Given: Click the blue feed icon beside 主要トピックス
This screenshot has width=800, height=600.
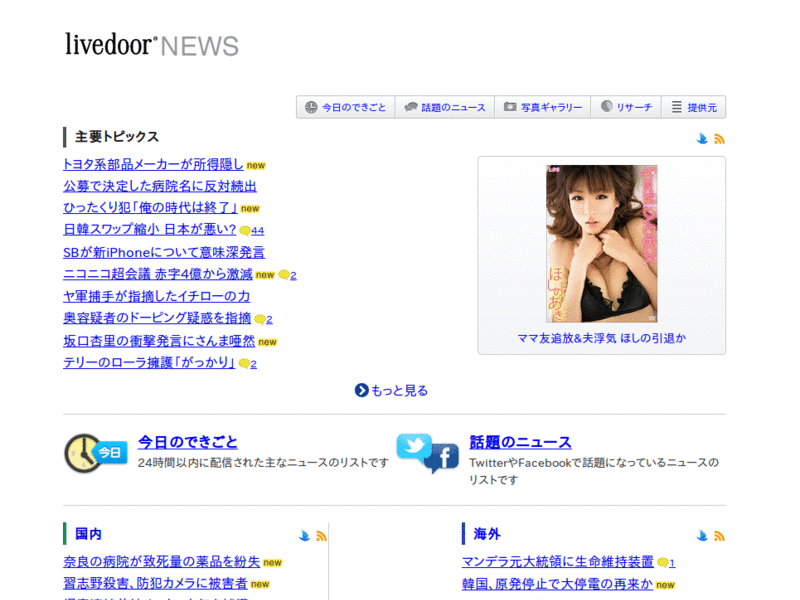Looking at the screenshot, I should point(703,138).
